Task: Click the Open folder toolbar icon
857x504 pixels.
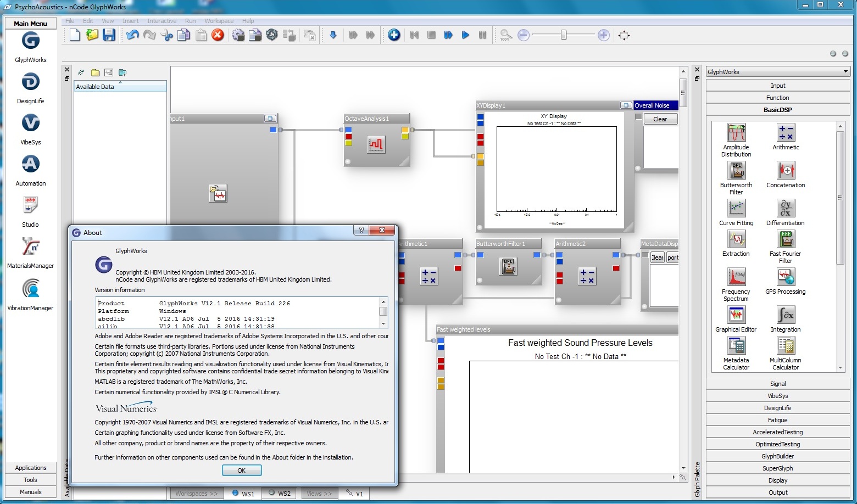Action: (x=92, y=35)
